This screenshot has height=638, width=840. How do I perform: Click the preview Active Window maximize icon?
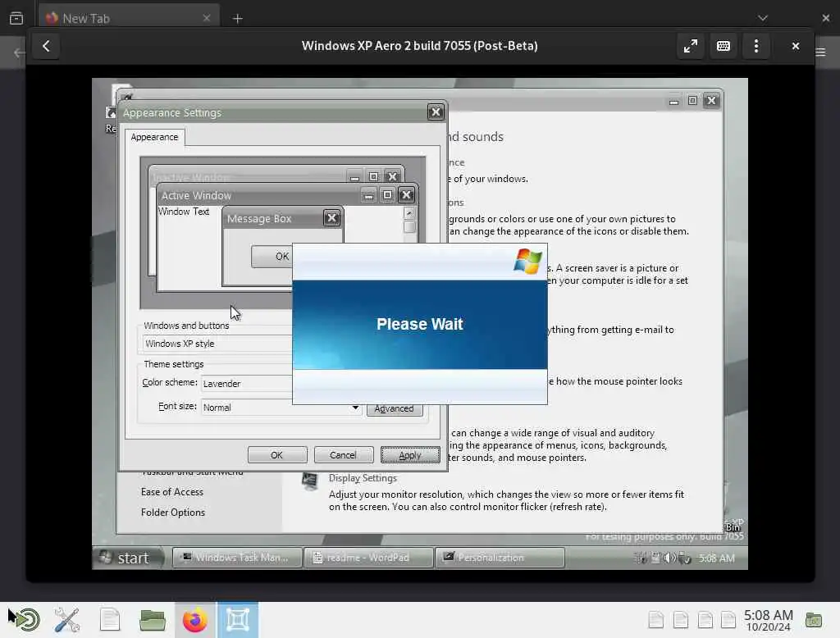coord(387,195)
